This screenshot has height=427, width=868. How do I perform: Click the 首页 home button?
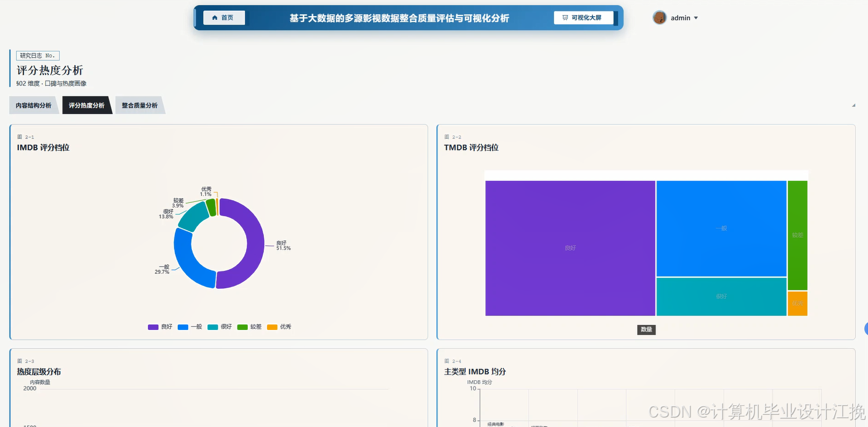224,18
